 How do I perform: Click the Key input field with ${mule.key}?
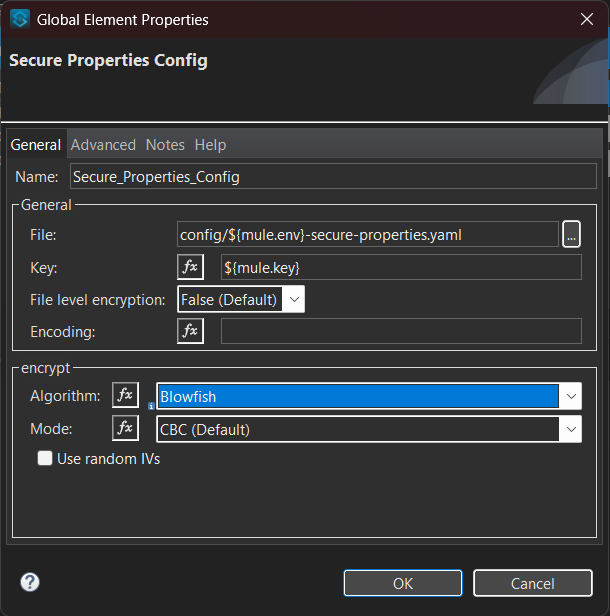pos(400,267)
